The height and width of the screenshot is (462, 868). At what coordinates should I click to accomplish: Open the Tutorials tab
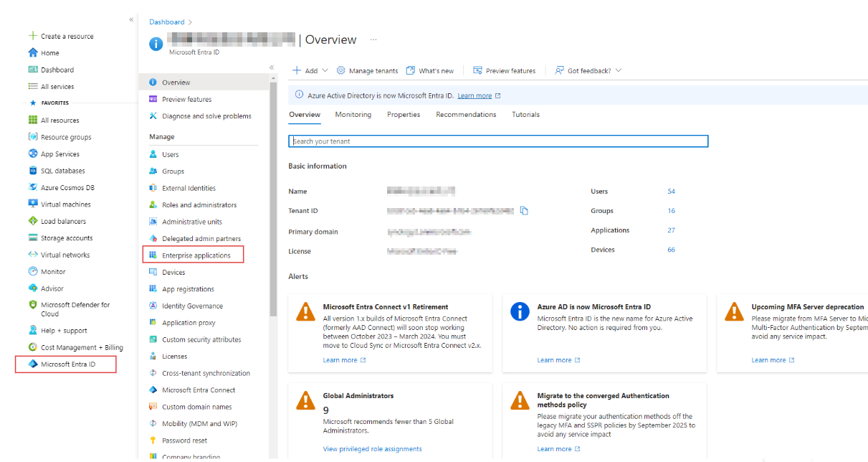click(x=526, y=115)
